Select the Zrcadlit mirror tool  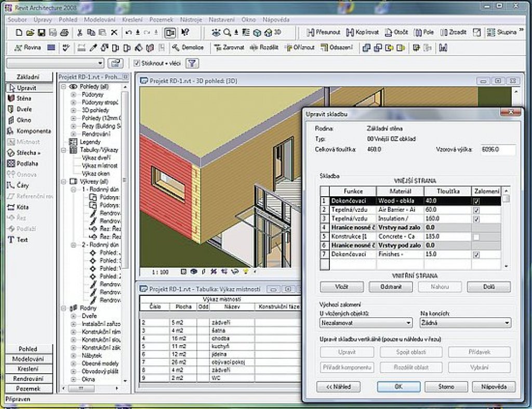click(453, 32)
